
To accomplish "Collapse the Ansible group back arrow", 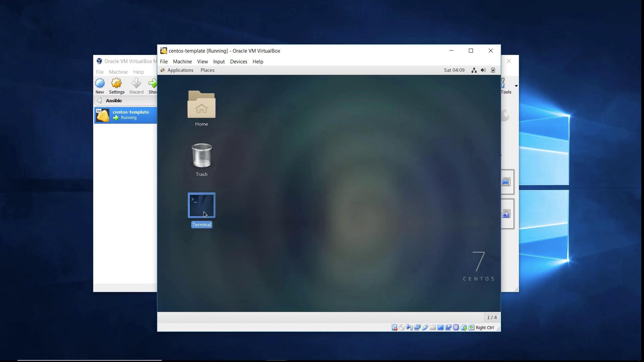I will click(x=99, y=101).
